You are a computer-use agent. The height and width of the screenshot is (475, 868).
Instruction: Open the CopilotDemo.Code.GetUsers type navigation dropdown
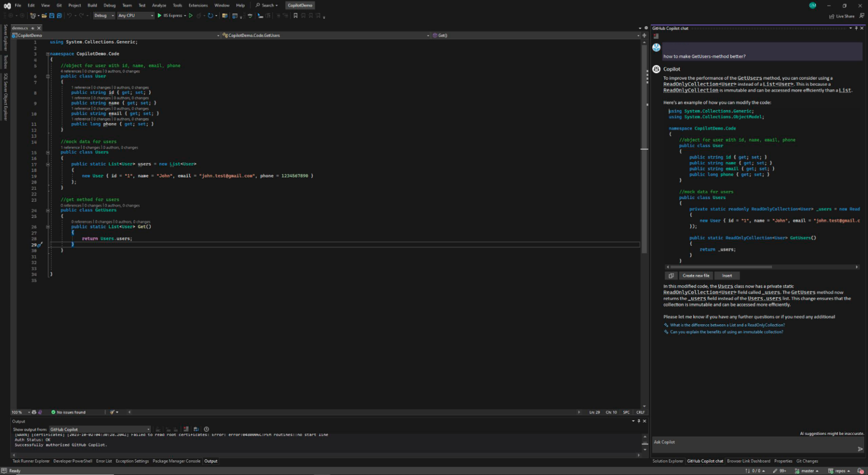click(x=327, y=35)
